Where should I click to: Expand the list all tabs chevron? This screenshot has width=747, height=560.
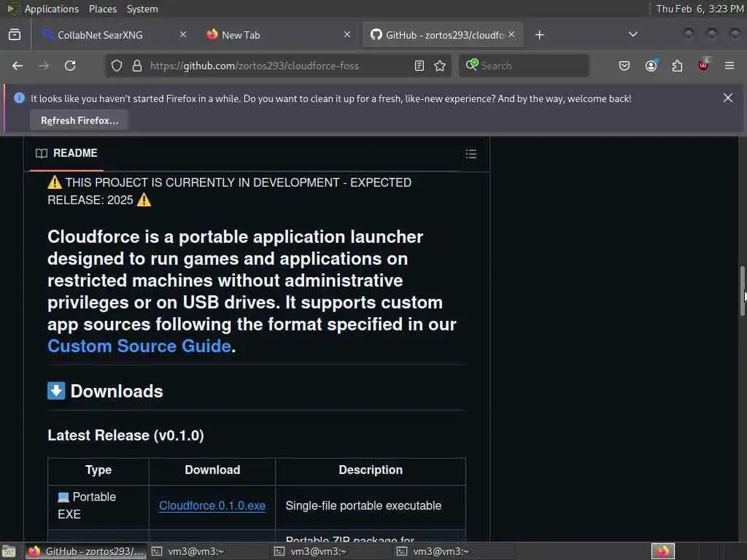tap(632, 34)
